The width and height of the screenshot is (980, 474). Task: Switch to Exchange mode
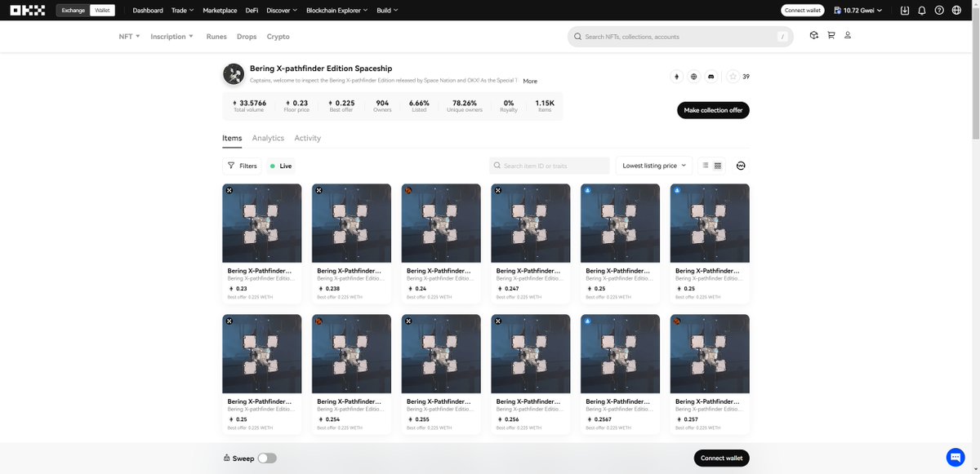pos(73,11)
